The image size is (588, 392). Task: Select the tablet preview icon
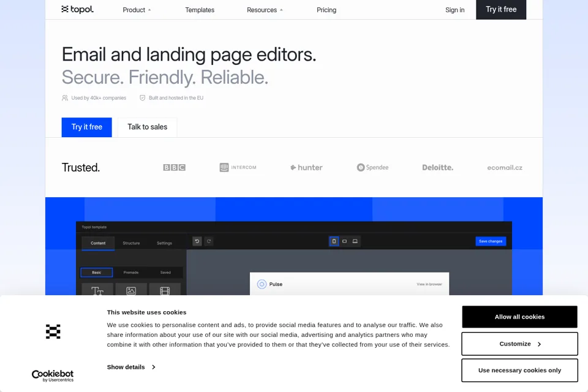point(344,241)
